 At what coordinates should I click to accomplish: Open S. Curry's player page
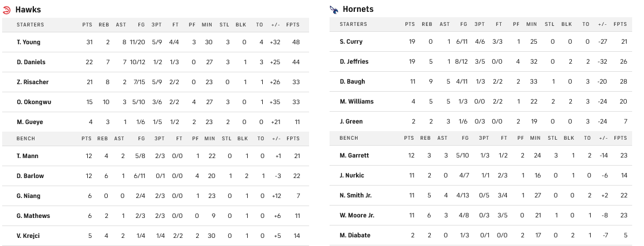point(351,42)
